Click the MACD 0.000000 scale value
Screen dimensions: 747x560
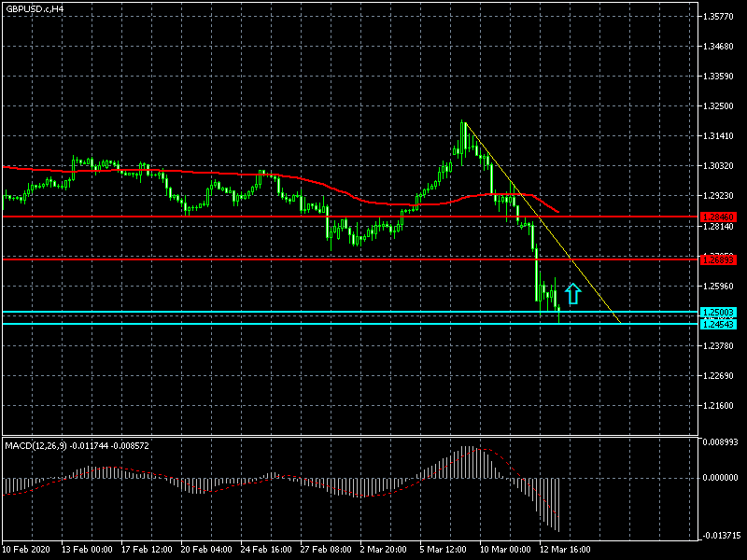click(x=721, y=477)
